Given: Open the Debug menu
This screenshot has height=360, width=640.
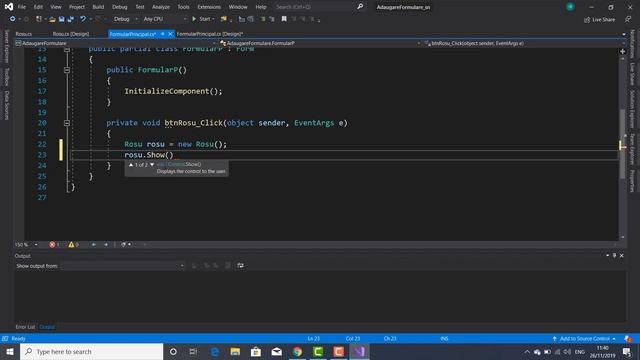Looking at the screenshot, I should pyautogui.click(x=120, y=7).
